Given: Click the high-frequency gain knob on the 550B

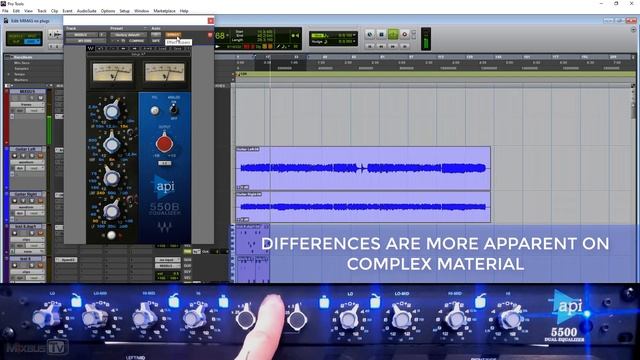Looking at the screenshot, I should (111, 110).
